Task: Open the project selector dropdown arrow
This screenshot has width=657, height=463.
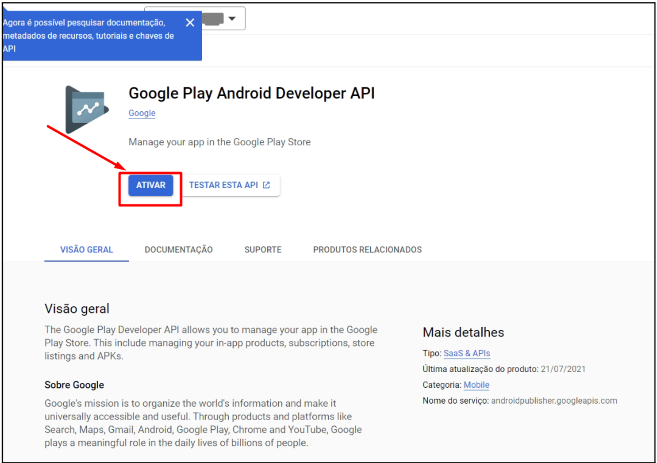Action: click(x=232, y=18)
